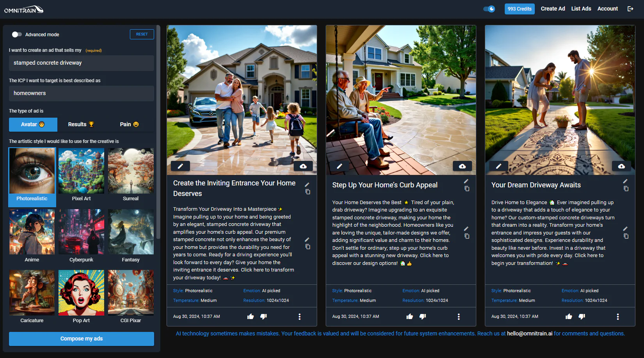Switch to the Results ad type tab
Screen dimensions: 644x358
[80, 124]
